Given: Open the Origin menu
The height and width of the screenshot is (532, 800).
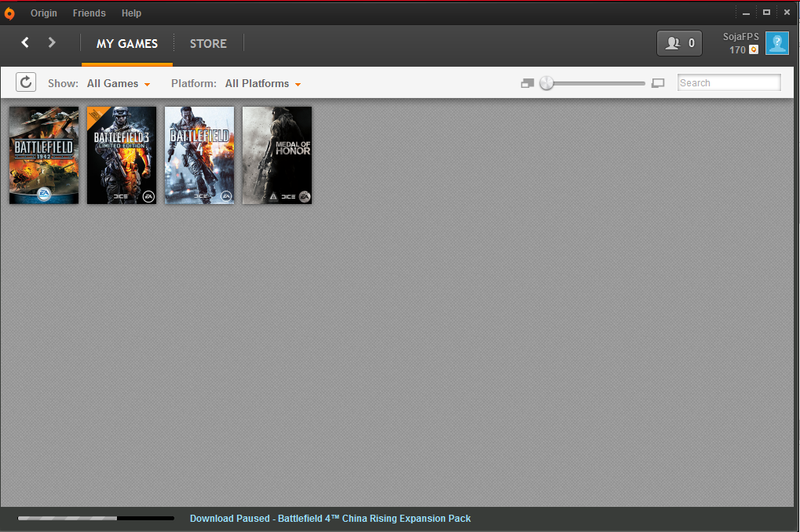Looking at the screenshot, I should 43,13.
